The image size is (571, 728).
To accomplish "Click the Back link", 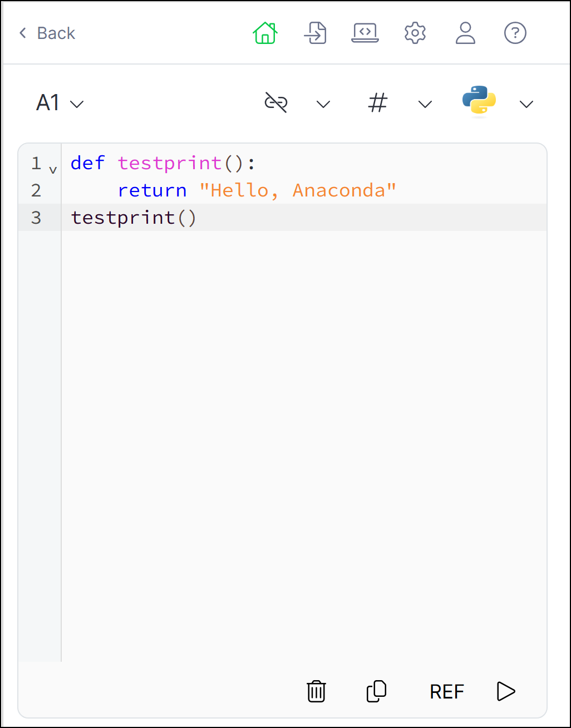I will pyautogui.click(x=47, y=33).
